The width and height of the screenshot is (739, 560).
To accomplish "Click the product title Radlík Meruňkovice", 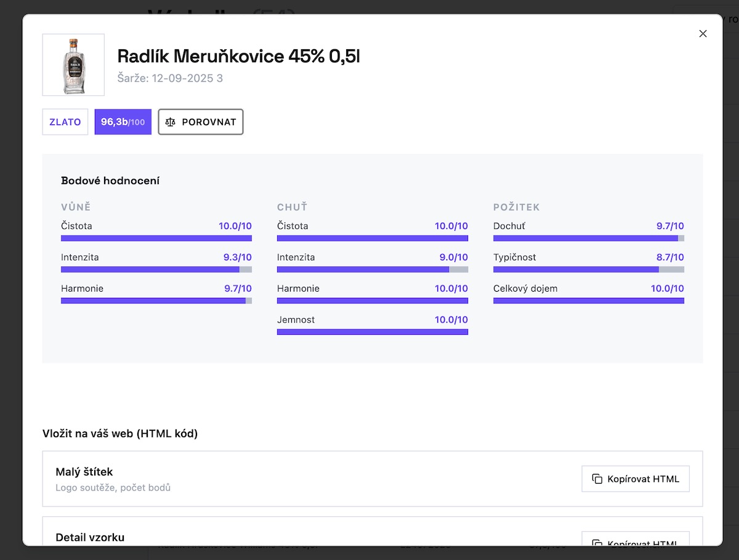I will tap(239, 57).
